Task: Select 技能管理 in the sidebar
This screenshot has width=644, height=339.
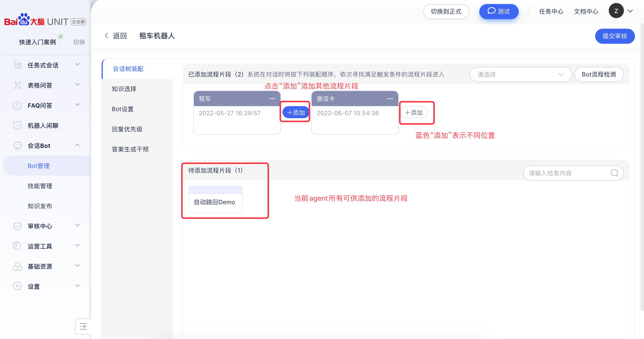Action: coord(40,186)
